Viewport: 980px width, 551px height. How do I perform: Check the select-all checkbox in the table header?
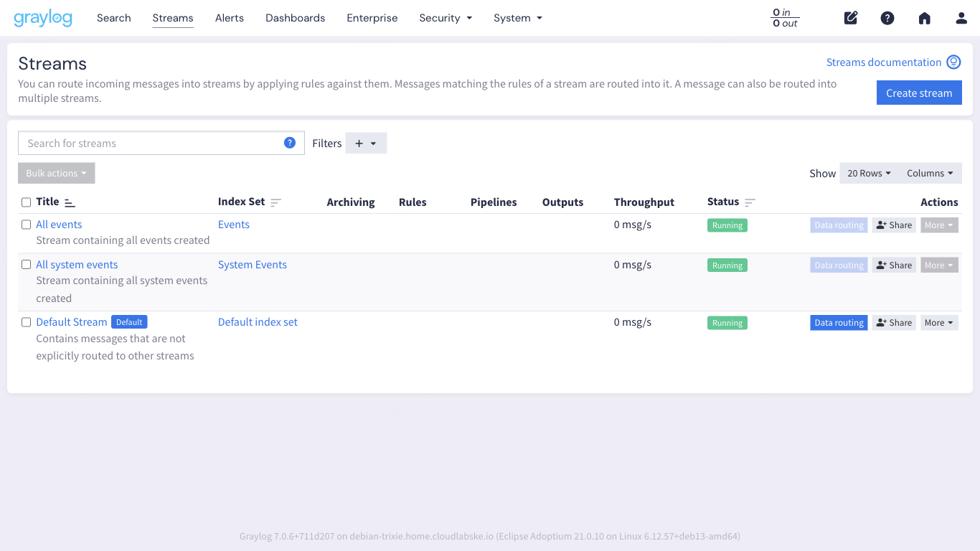26,202
